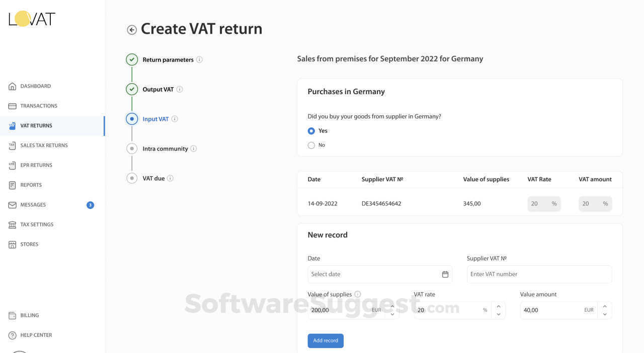Open Dashboard from the sidebar
Viewport: 644px width, 353px height.
(x=35, y=86)
